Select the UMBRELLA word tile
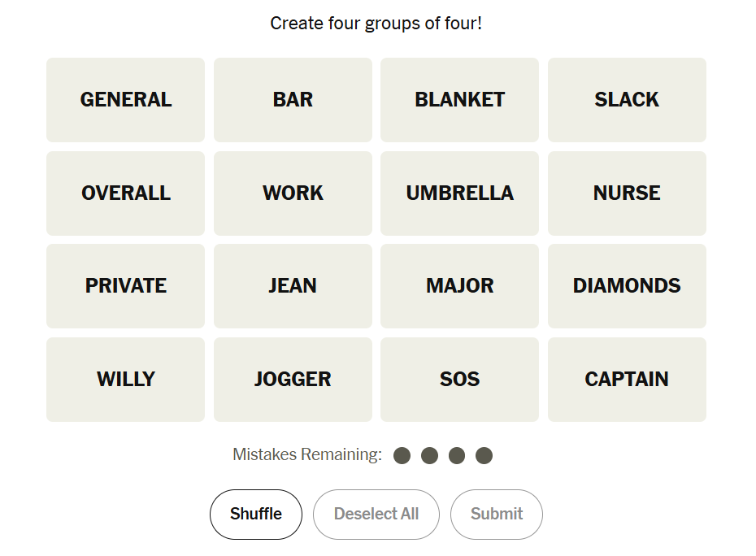 tap(459, 193)
